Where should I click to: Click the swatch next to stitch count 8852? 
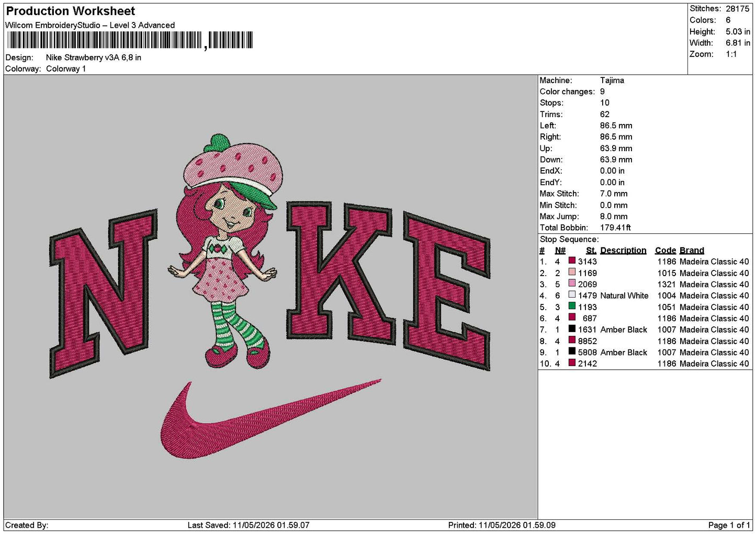[572, 340]
